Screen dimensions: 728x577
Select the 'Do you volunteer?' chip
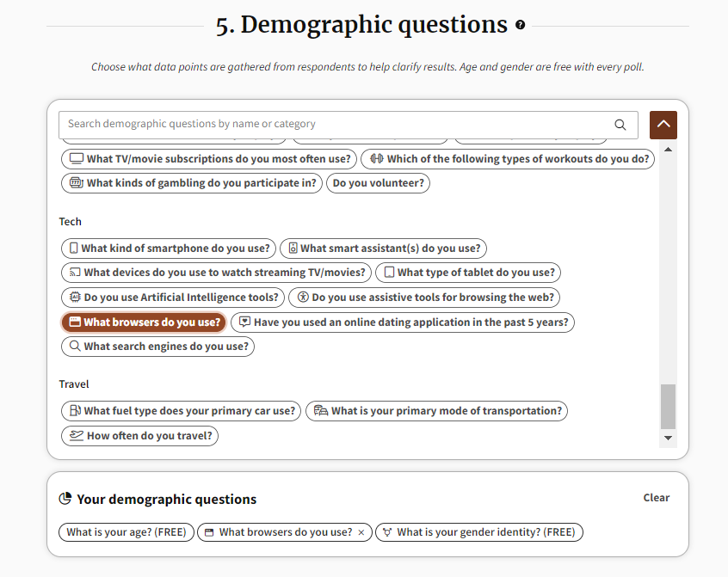(378, 183)
